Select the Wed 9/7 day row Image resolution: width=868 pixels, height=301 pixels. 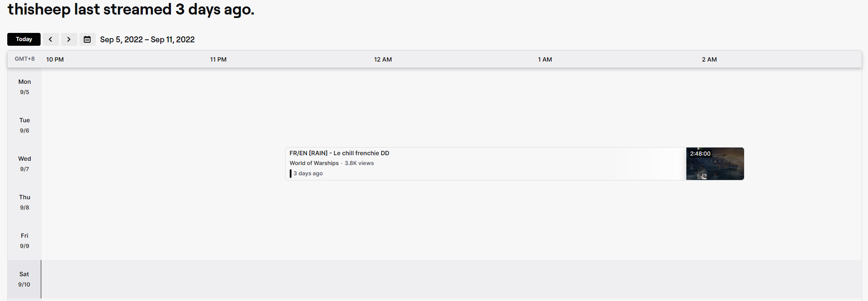24,163
